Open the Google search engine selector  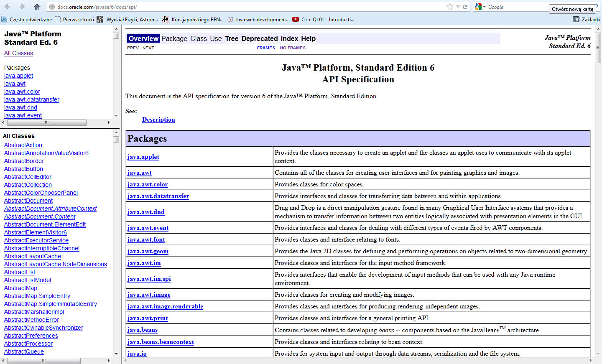click(480, 7)
